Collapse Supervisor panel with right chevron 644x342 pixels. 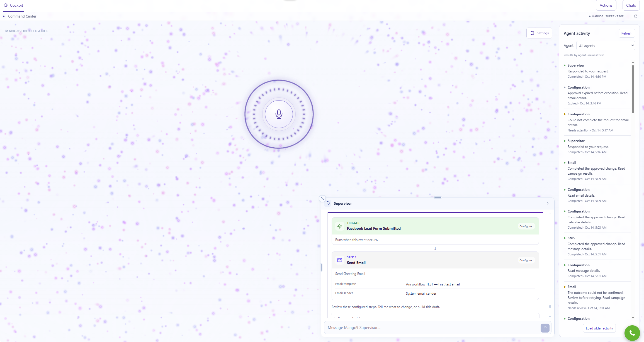point(548,203)
